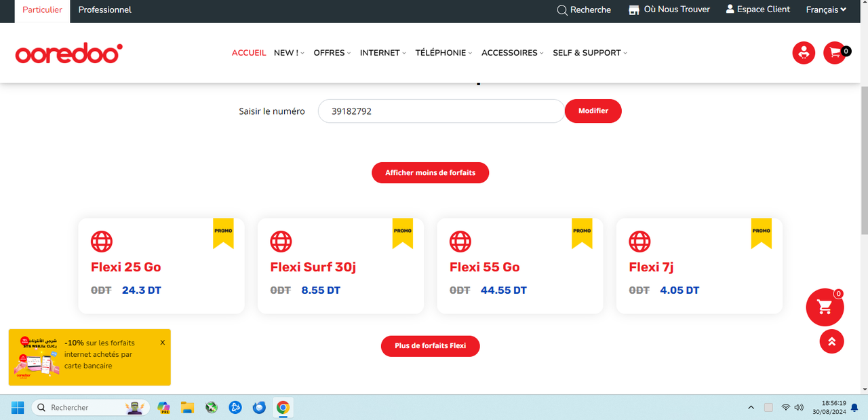Open the search magnifier in the top bar
Screen dimensions: 868x420
click(562, 10)
